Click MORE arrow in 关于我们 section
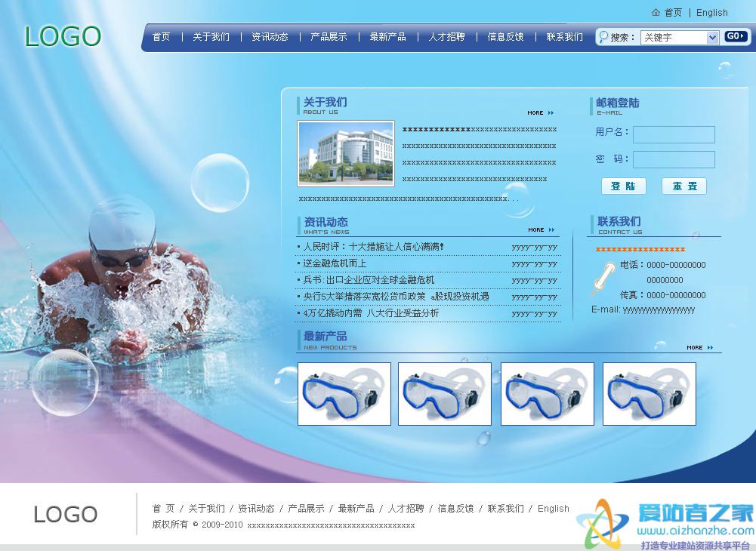The image size is (756, 551). click(541, 113)
